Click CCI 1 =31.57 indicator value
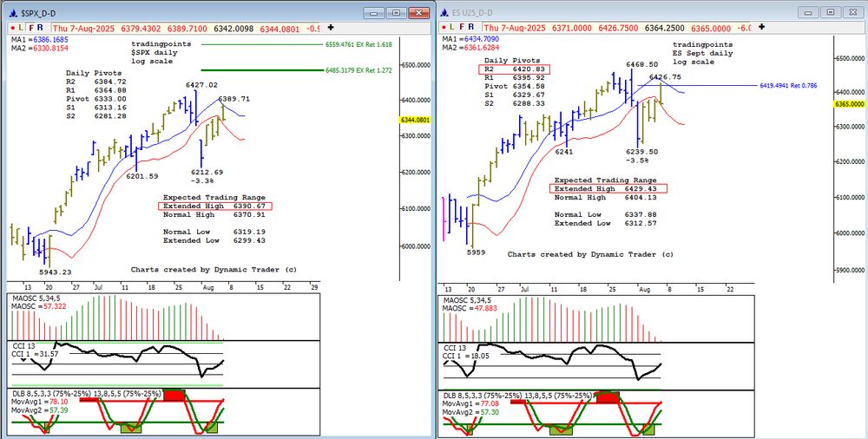The height and width of the screenshot is (439, 868). [36, 353]
